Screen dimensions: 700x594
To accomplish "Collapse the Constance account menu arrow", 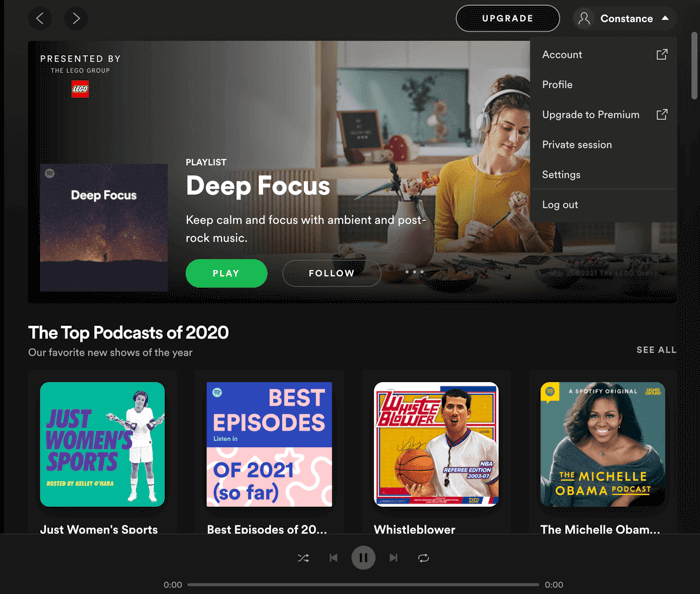I will click(x=665, y=18).
